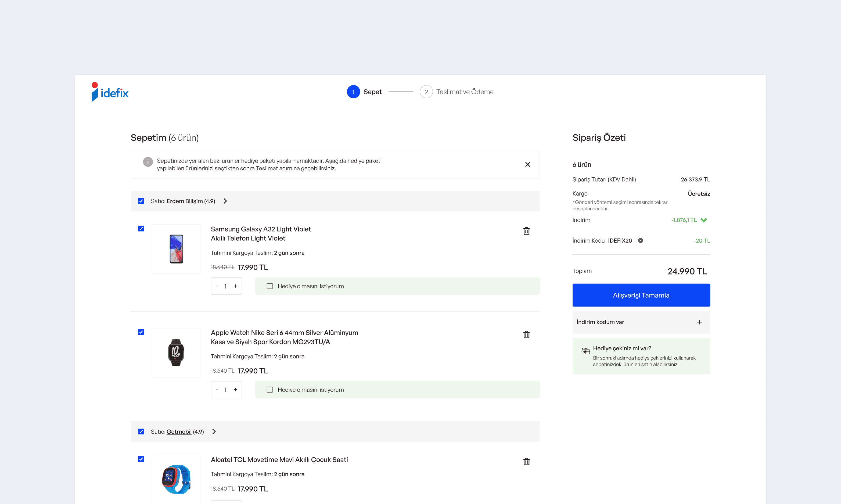Open the Erdem Bilişim seller link
Screen dimensions: 841x504
184,201
